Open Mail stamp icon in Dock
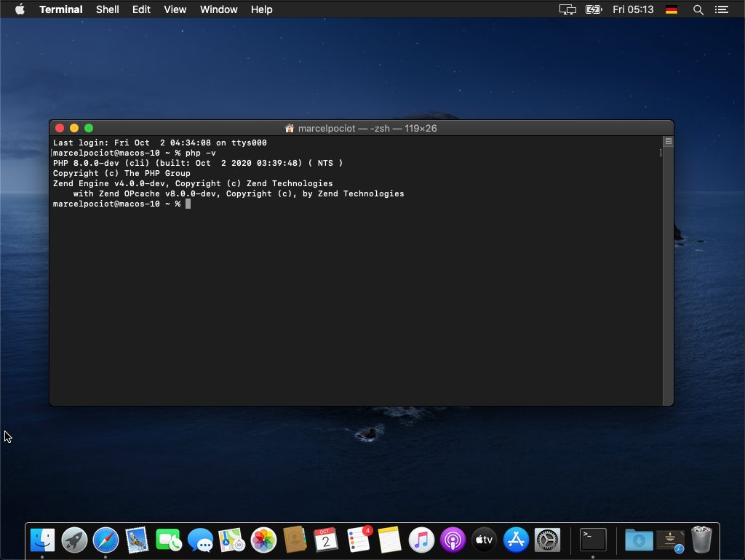The width and height of the screenshot is (745, 560). point(137,540)
